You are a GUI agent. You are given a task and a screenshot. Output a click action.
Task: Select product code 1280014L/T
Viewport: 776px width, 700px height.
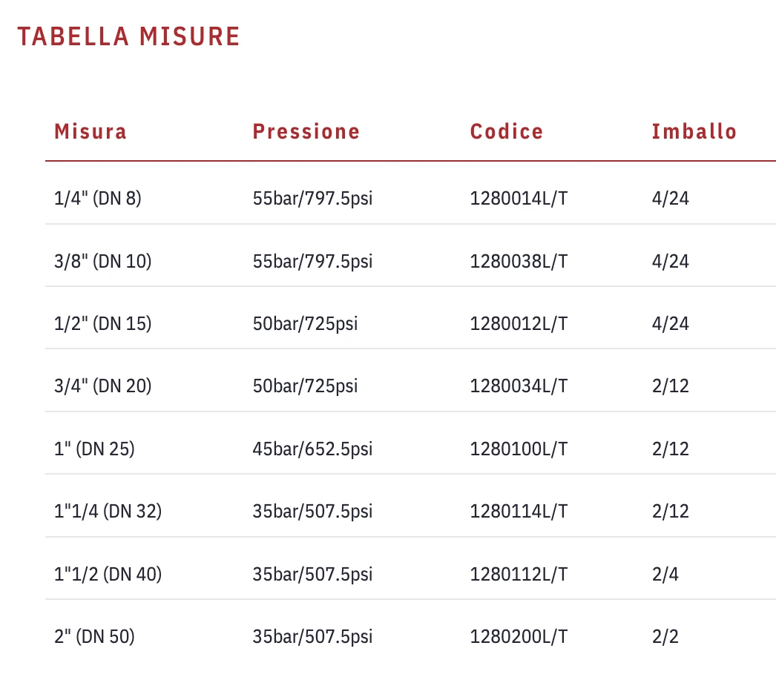[x=519, y=199]
